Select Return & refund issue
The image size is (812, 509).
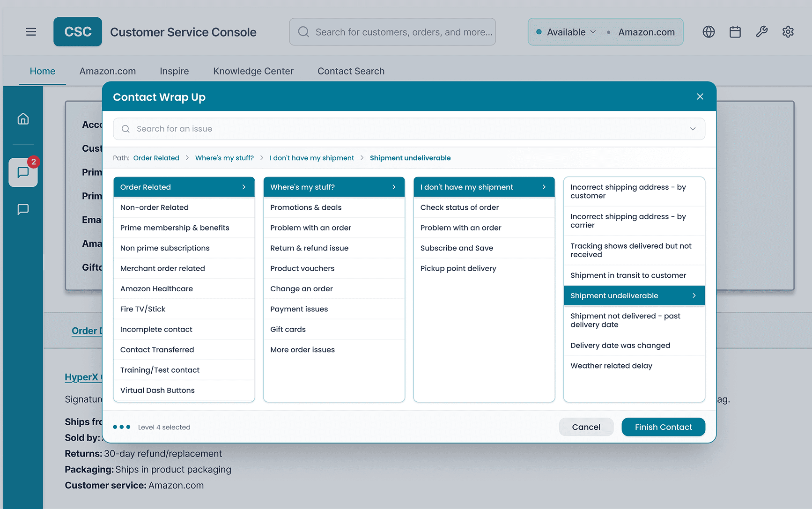pos(334,248)
